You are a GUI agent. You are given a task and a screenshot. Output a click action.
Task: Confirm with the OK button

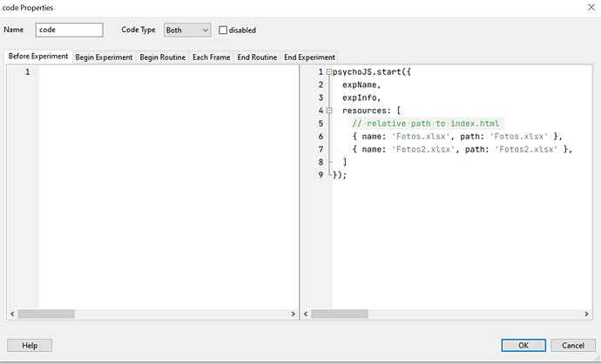(523, 345)
